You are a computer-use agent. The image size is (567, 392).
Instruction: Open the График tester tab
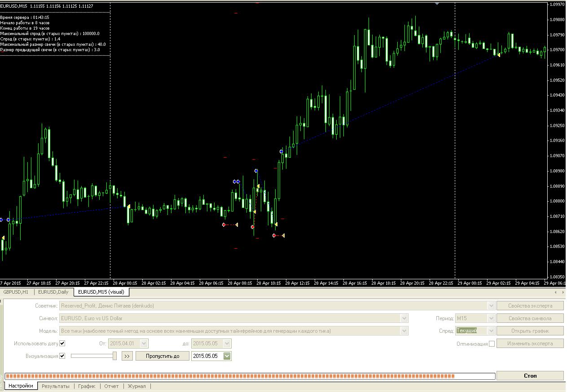point(87,386)
